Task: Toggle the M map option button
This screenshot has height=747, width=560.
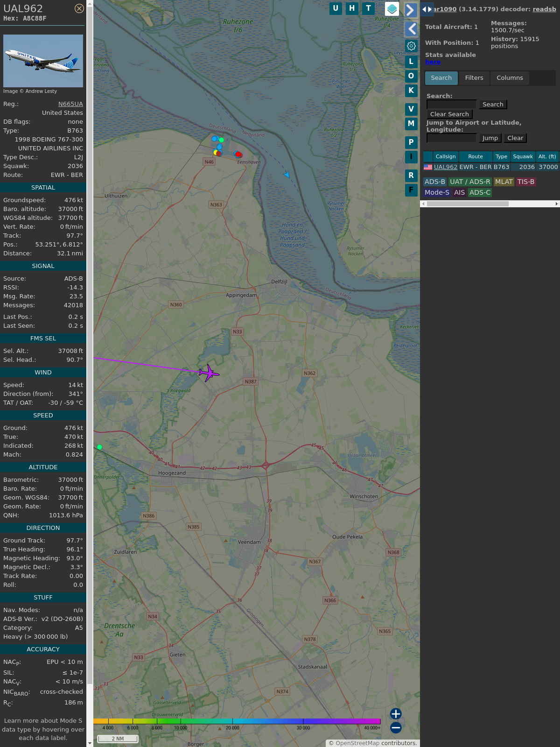Action: click(x=411, y=124)
